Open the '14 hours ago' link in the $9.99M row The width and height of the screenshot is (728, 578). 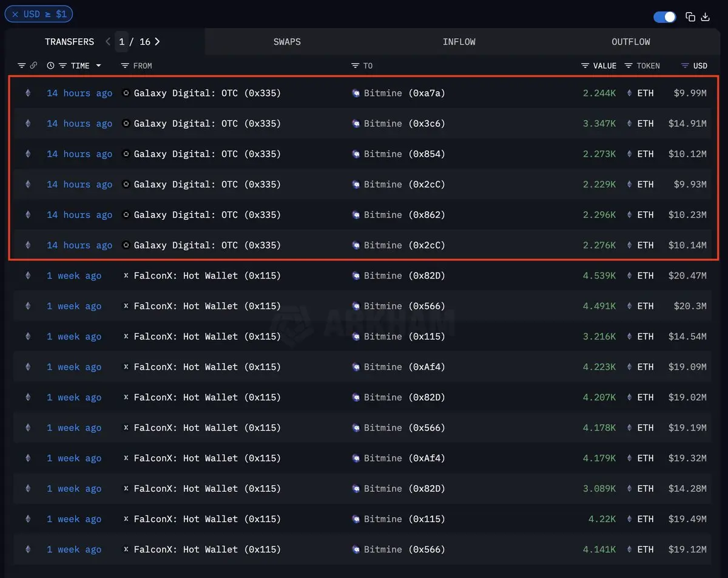click(79, 93)
